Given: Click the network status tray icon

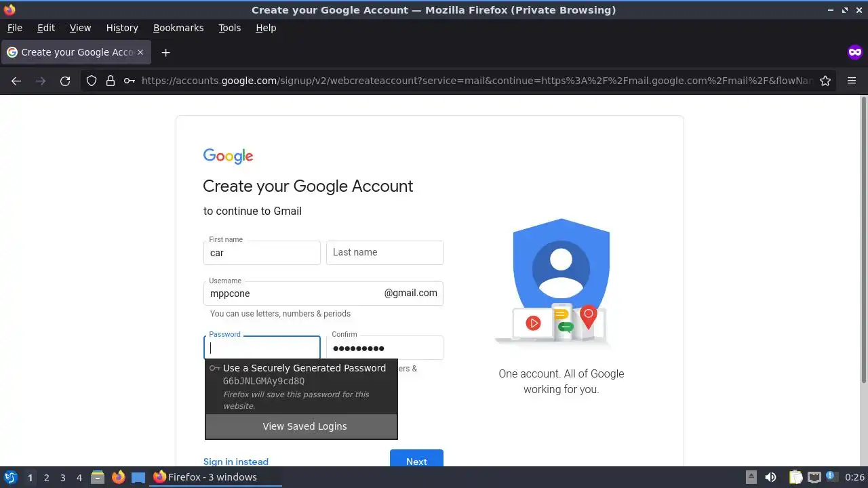Looking at the screenshot, I should click(814, 477).
